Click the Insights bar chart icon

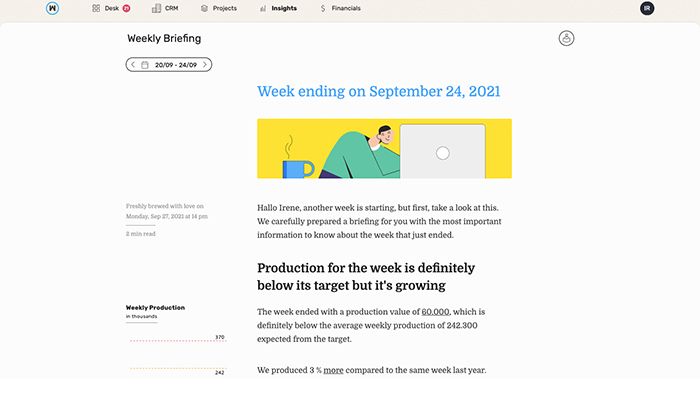(263, 8)
